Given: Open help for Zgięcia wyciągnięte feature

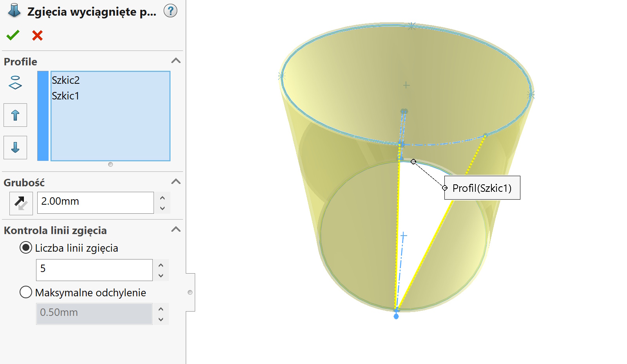Looking at the screenshot, I should coord(170,11).
